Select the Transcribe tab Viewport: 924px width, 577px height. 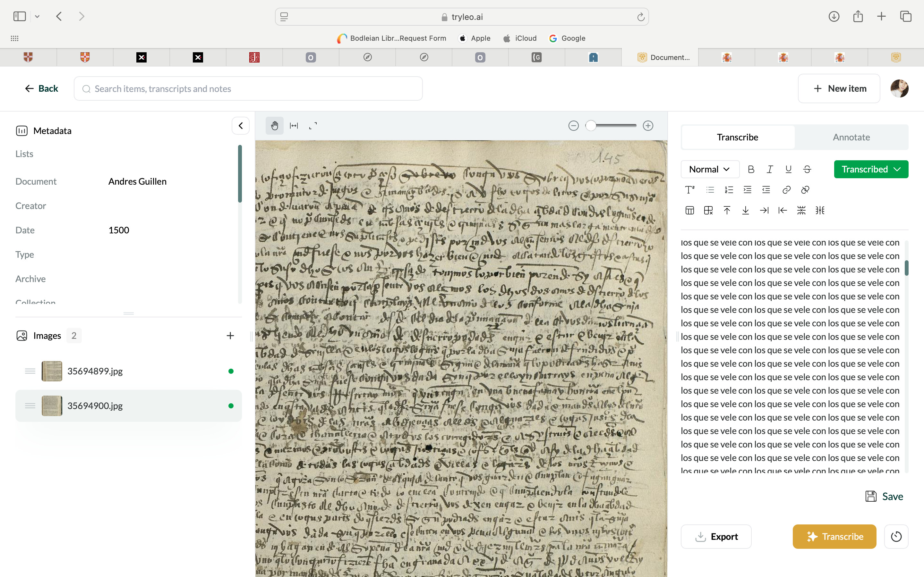click(x=737, y=137)
